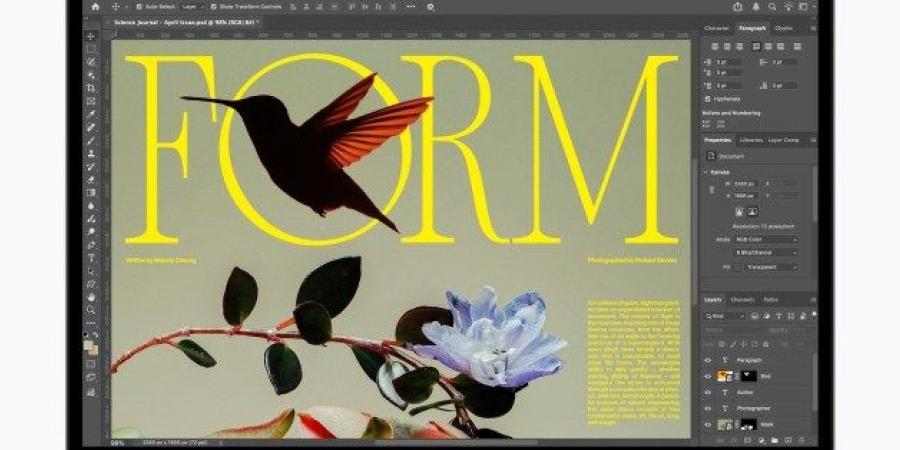Open the Paragraph panel flyout menu
The width and height of the screenshot is (900, 450).
(813, 28)
